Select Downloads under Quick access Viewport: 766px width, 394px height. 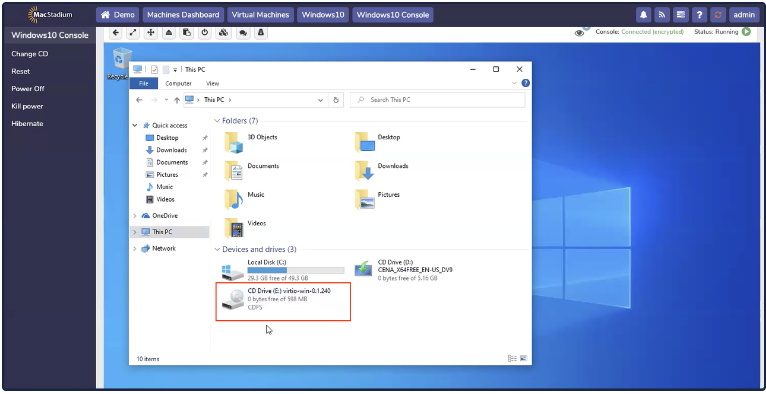[x=172, y=150]
